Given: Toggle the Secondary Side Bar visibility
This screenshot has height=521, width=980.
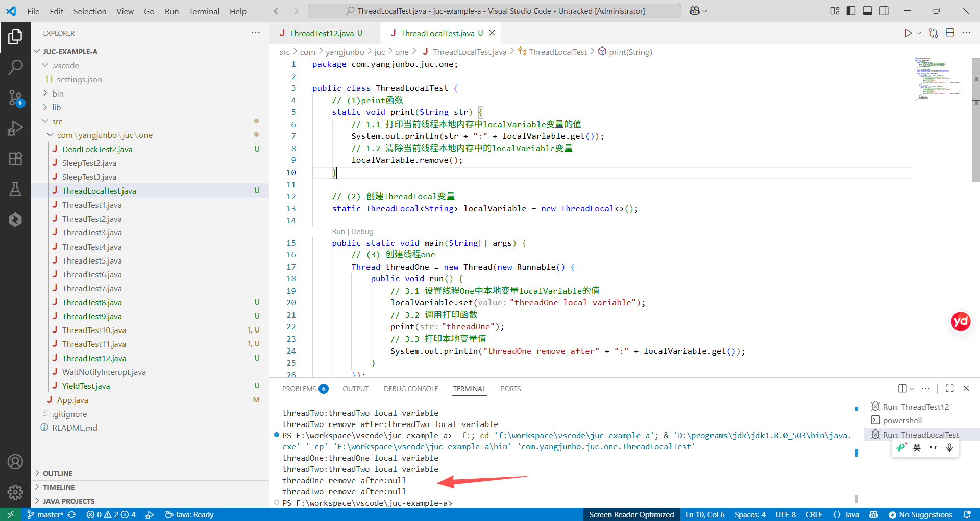Looking at the screenshot, I should (x=884, y=11).
